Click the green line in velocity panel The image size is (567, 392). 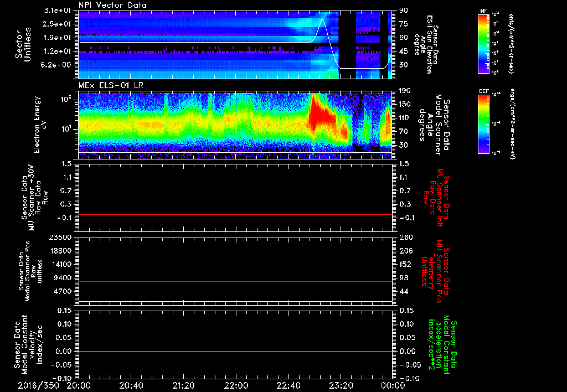(x=235, y=351)
